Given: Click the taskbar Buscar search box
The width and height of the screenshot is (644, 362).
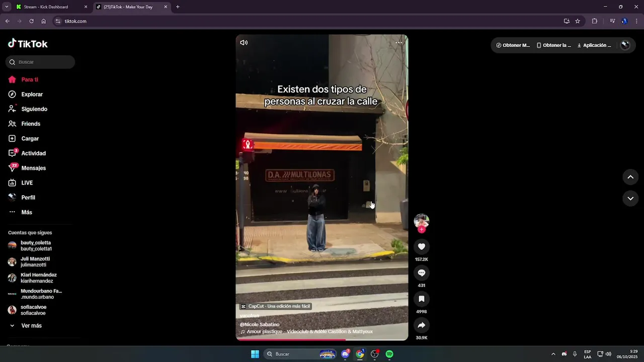Looking at the screenshot, I should click(300, 354).
